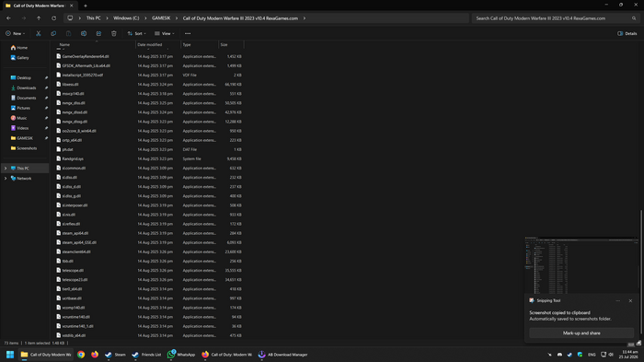This screenshot has height=362, width=644.
Task: Open the Windows Start menu
Action: (10, 355)
